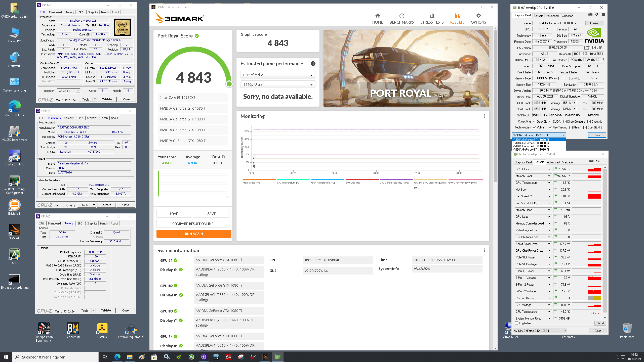Click 3DMark results vertical scrollbar

(495, 106)
